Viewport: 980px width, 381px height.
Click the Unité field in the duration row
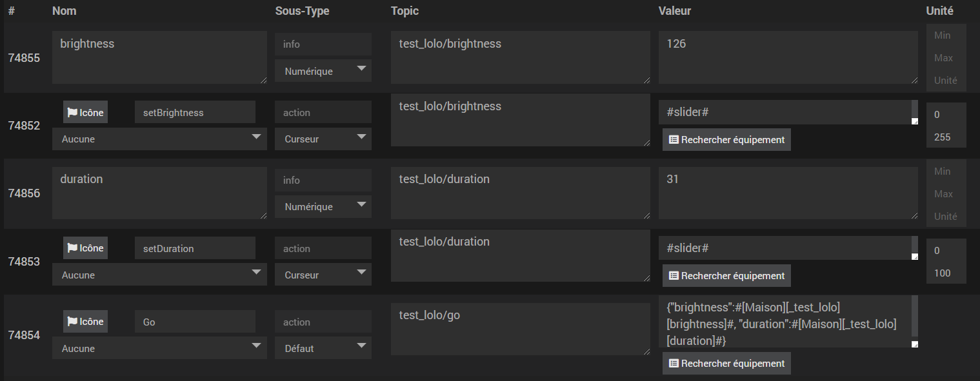coord(946,217)
